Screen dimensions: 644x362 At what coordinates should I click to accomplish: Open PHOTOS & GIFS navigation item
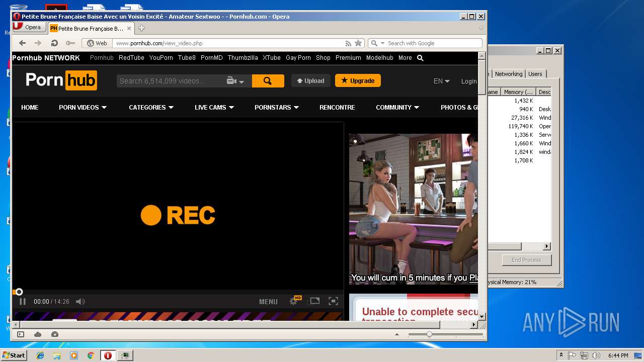click(x=459, y=107)
